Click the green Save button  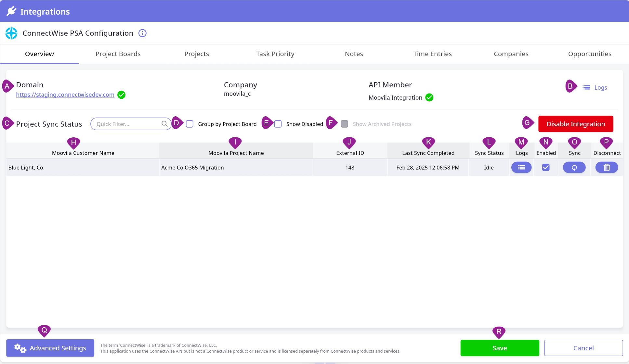click(500, 348)
